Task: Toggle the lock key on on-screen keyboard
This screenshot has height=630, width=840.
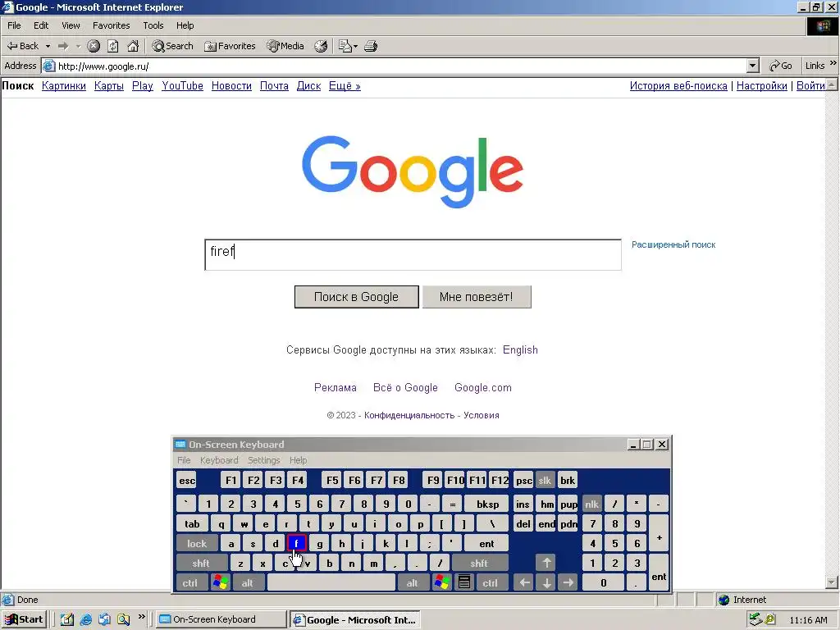Action: coord(197,543)
